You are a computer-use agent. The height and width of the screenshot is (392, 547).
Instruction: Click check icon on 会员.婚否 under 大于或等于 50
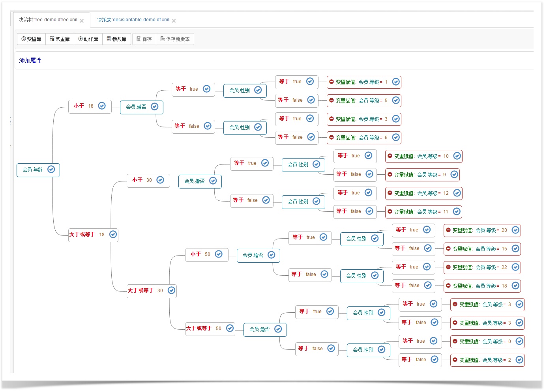[x=278, y=329]
